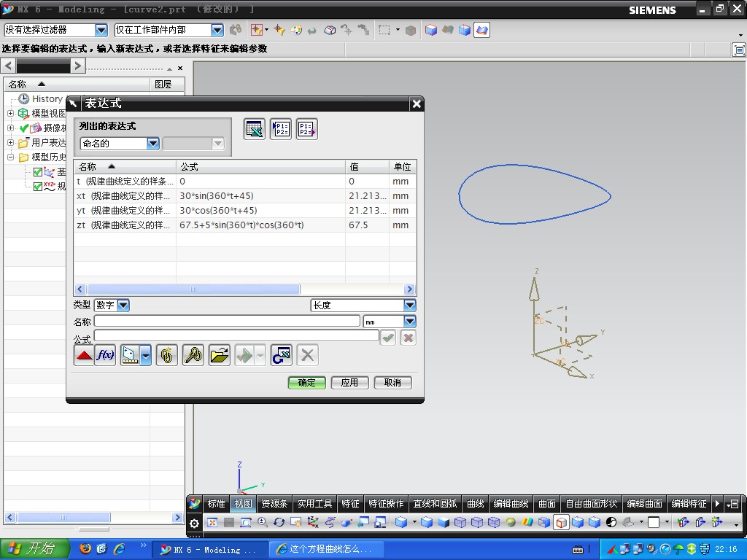Click import expressions from file icon

281,129
